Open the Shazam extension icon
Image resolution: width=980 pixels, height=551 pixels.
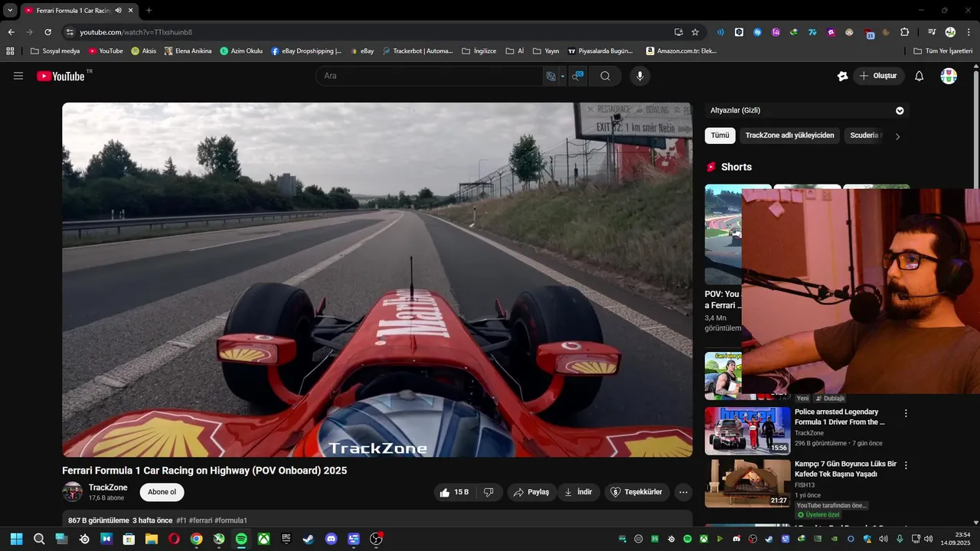757,32
